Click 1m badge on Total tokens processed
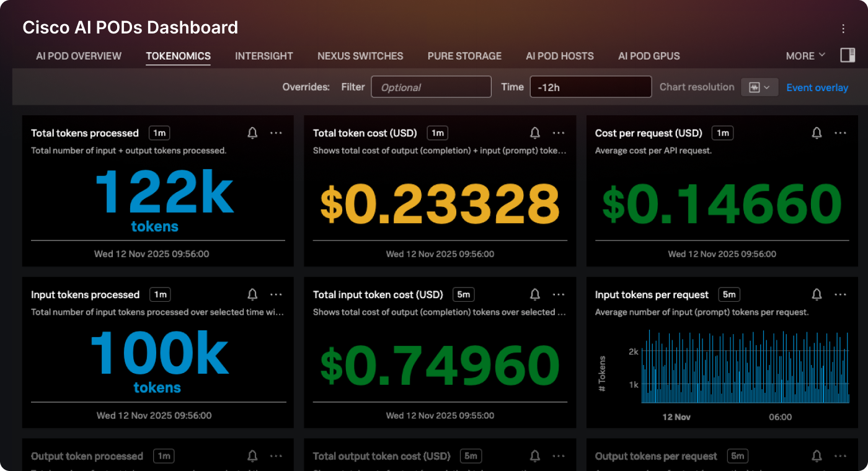868x471 pixels. point(159,133)
